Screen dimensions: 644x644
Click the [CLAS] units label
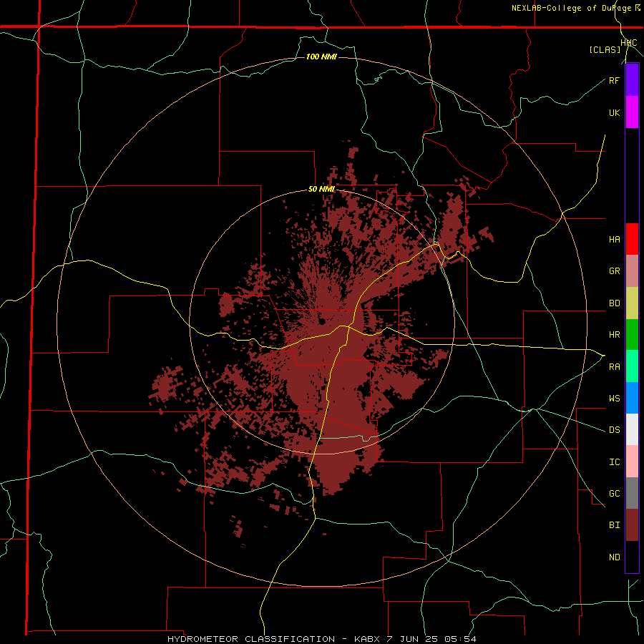click(605, 50)
